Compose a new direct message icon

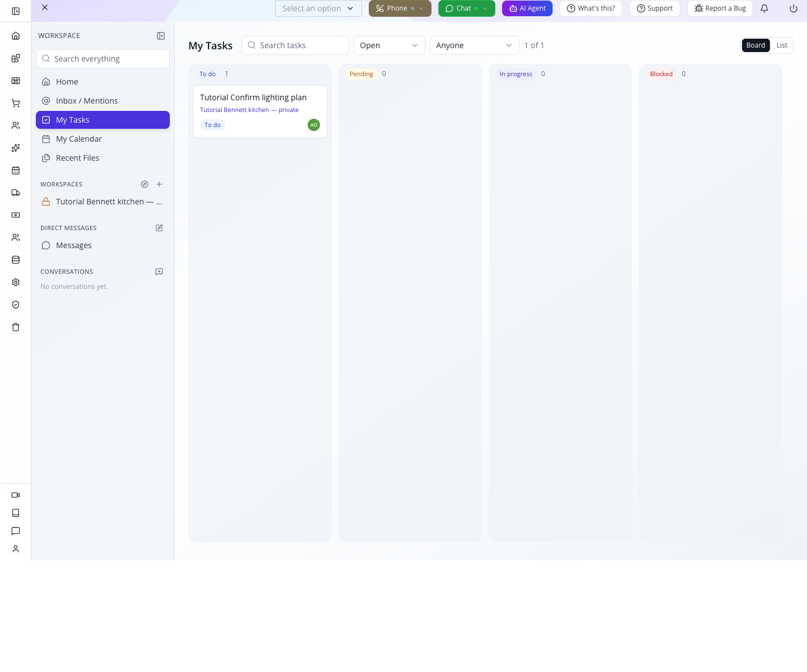[159, 228]
